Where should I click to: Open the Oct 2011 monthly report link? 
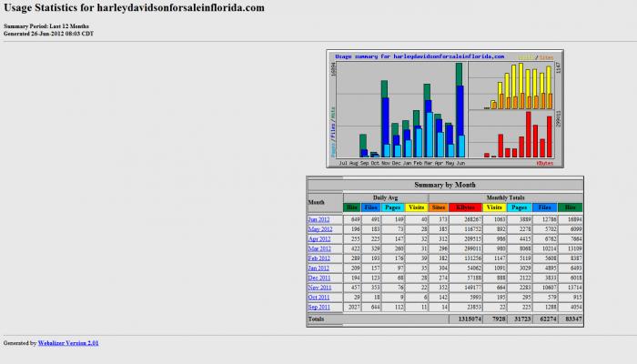(318, 298)
